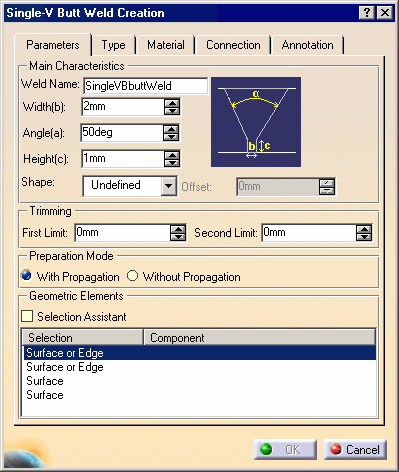The width and height of the screenshot is (399, 472).
Task: Click the Angle(a) value field
Action: click(122, 133)
